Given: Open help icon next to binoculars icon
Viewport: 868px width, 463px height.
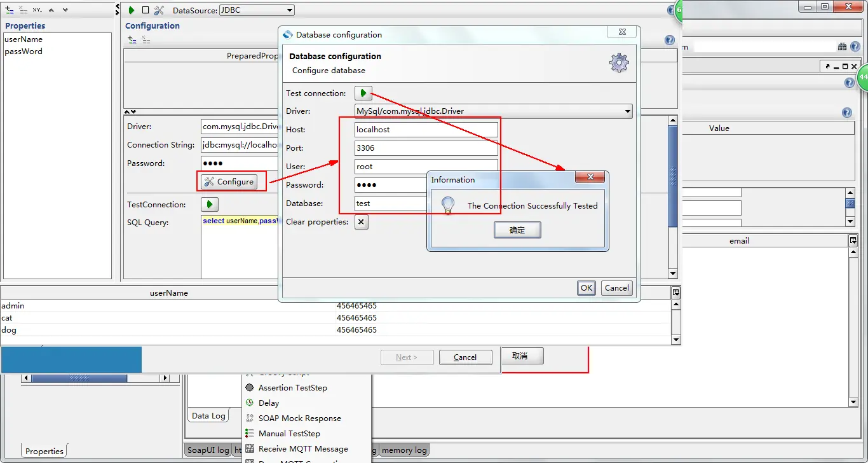Looking at the screenshot, I should coord(855,46).
